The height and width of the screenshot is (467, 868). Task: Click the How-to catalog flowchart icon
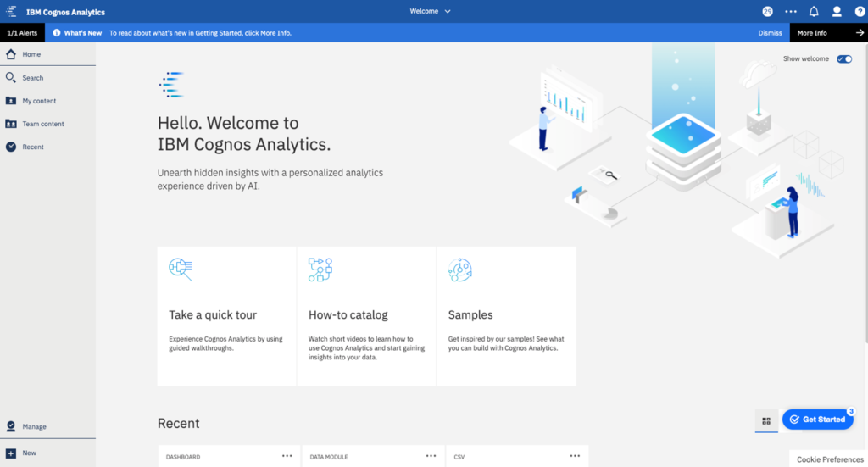320,270
